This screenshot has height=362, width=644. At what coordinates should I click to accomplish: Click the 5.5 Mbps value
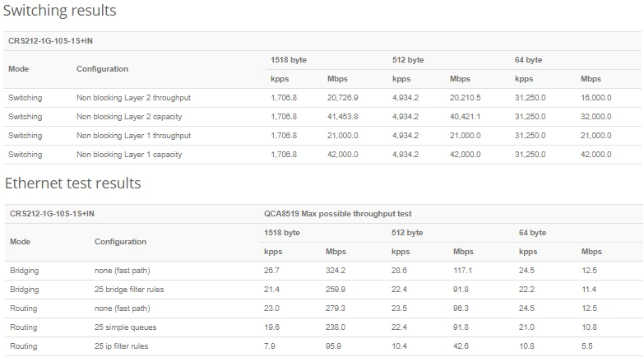586,346
